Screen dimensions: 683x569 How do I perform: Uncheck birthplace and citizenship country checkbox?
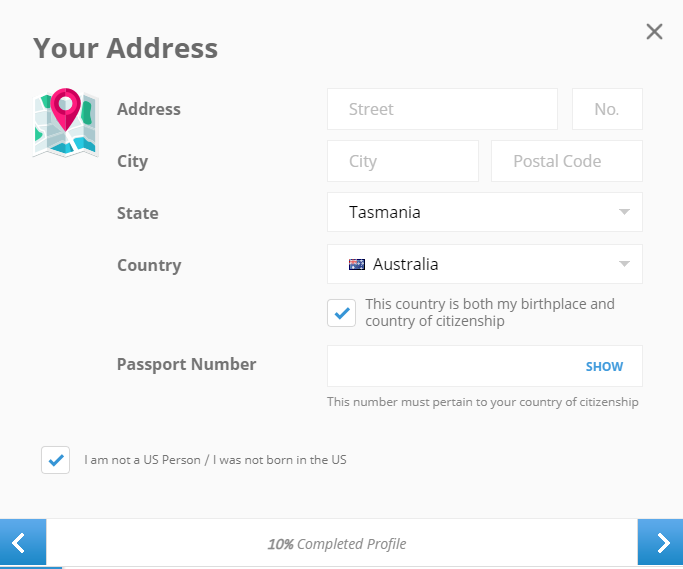point(342,313)
